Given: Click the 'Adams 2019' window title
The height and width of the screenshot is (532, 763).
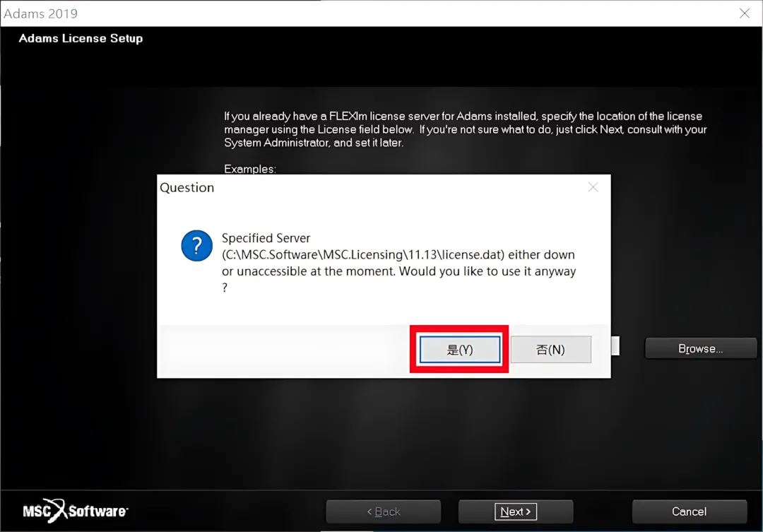Looking at the screenshot, I should 41,13.
